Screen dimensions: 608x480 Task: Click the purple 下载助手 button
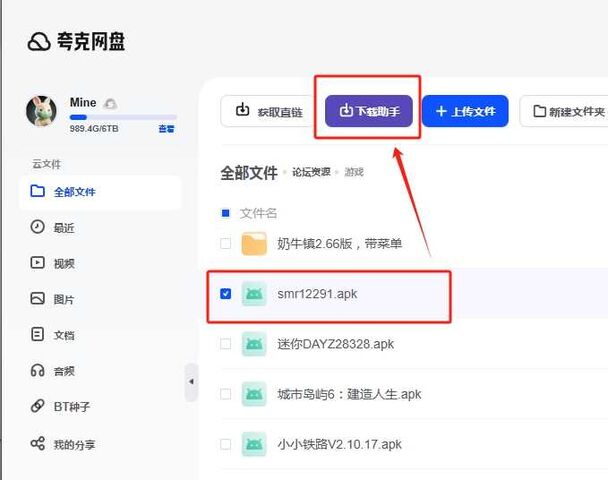coord(369,111)
